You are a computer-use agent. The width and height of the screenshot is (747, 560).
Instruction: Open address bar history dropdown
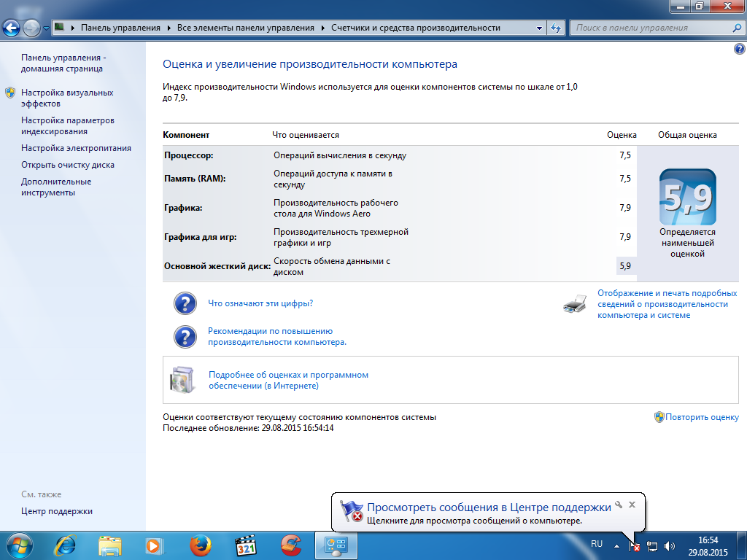(539, 28)
